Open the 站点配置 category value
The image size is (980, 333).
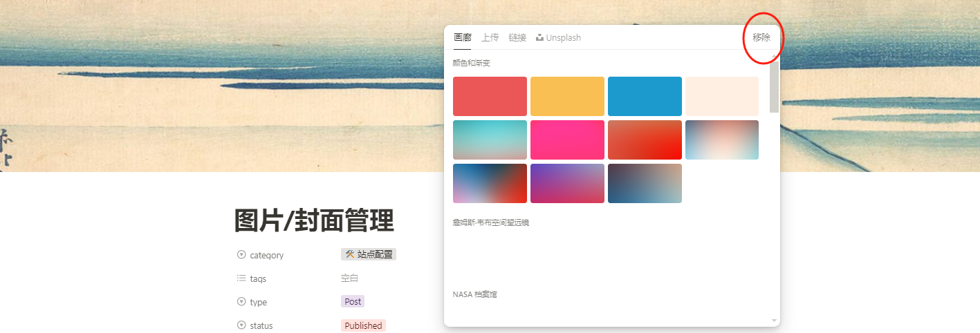(x=369, y=254)
